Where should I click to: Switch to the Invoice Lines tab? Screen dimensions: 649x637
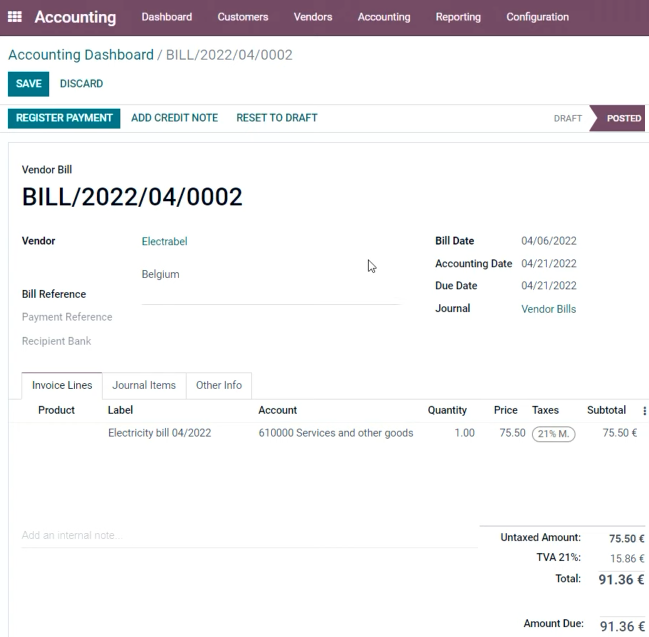click(62, 386)
